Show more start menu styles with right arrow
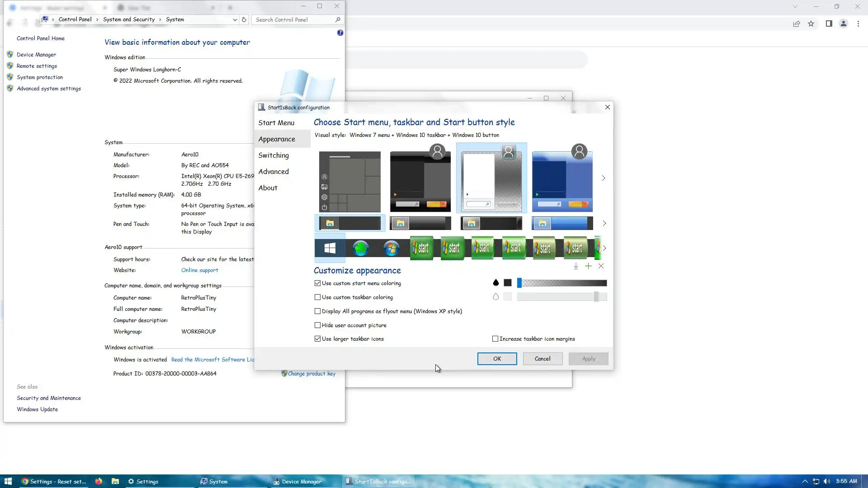 tap(603, 178)
